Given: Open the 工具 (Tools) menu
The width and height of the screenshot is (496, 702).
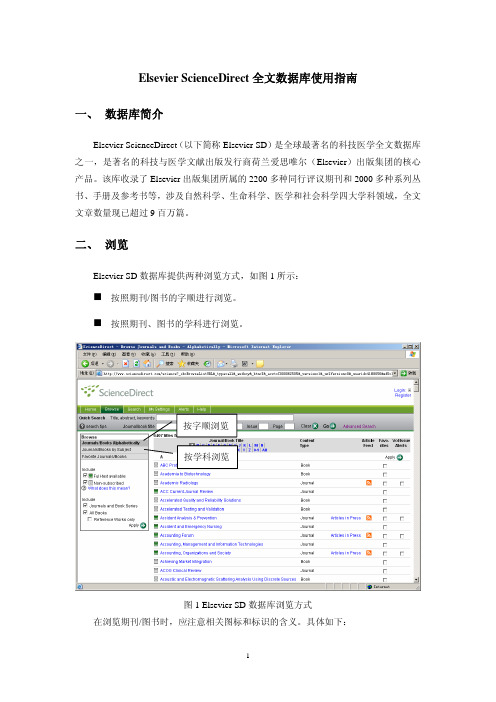Looking at the screenshot, I should coord(167,354).
